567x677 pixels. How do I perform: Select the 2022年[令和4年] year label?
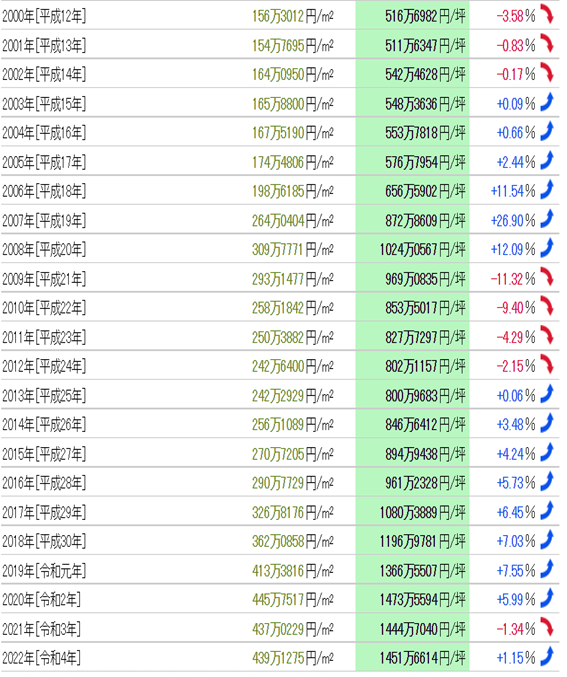(41, 658)
